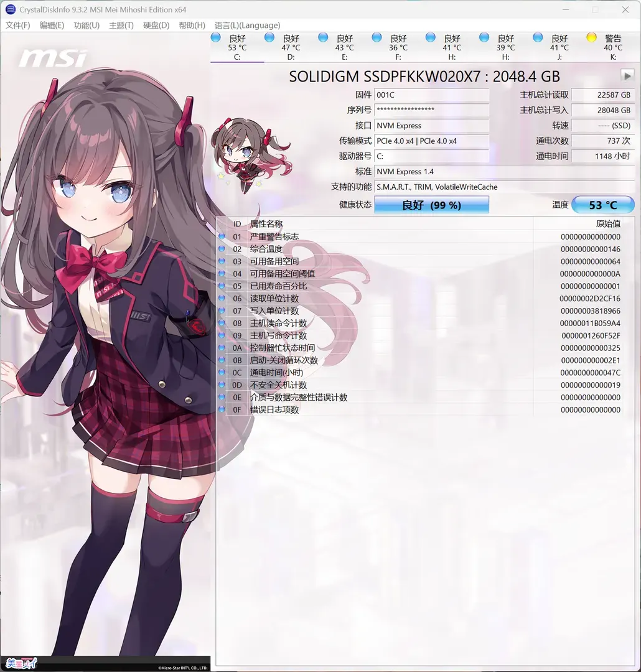Open the 帮助(H) menu

point(192,26)
